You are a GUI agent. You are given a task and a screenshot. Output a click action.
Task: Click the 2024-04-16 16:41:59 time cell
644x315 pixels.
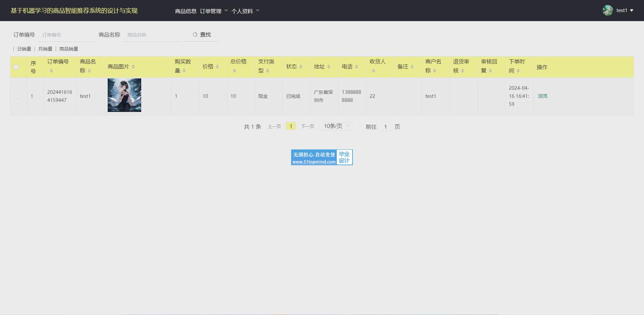pos(519,96)
